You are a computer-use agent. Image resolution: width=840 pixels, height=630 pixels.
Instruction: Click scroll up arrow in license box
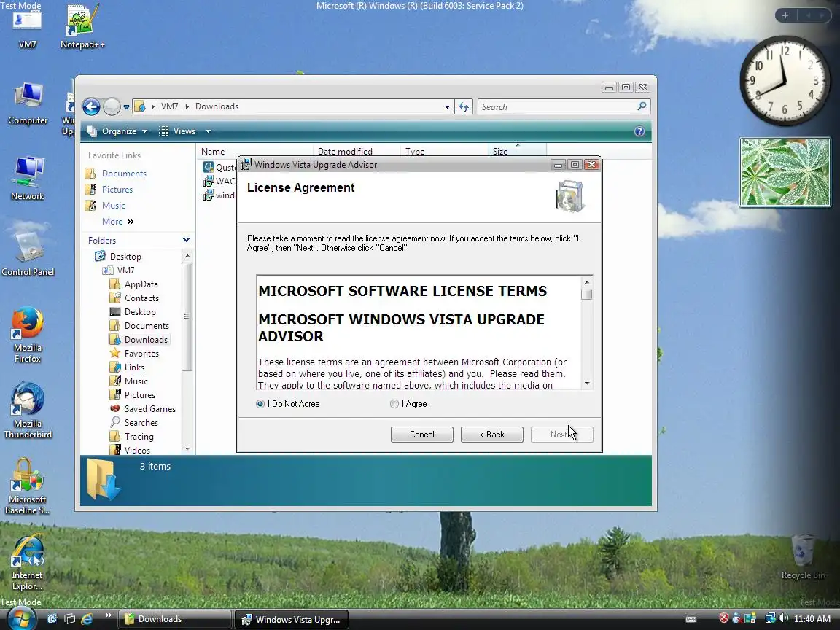(587, 282)
